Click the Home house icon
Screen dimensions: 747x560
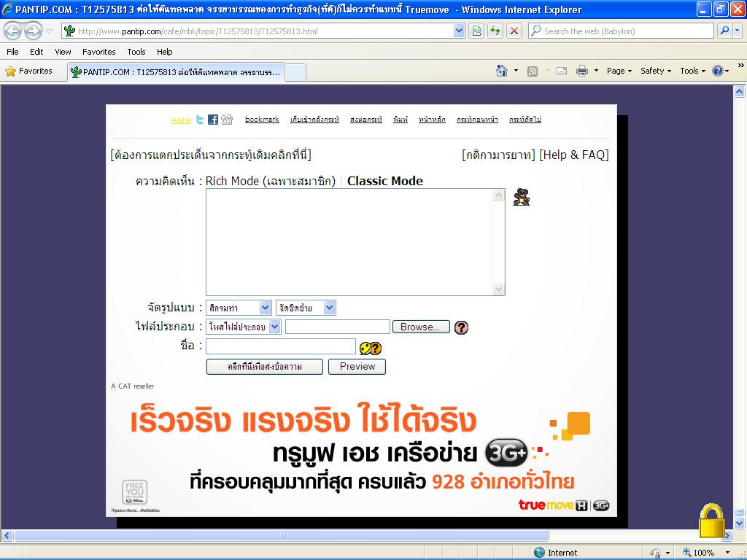[x=502, y=71]
